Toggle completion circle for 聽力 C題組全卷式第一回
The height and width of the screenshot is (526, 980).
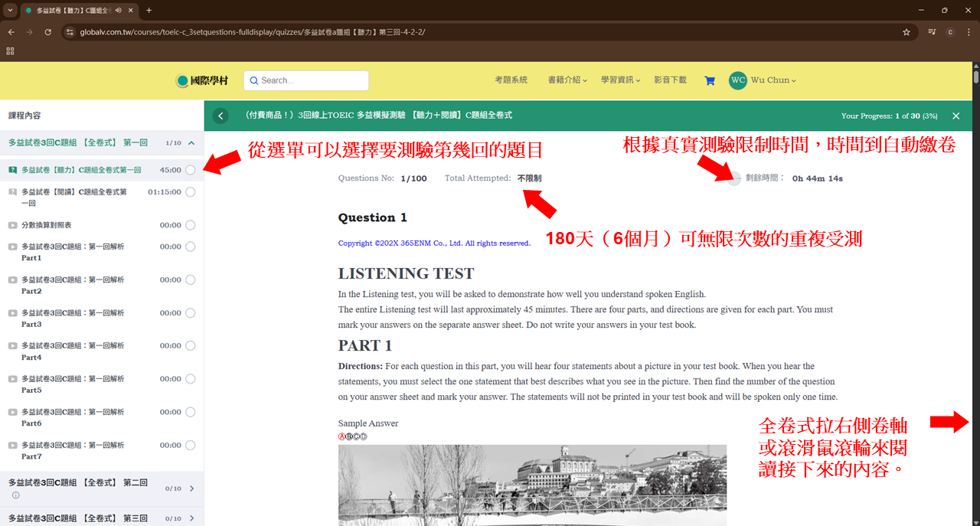point(190,170)
